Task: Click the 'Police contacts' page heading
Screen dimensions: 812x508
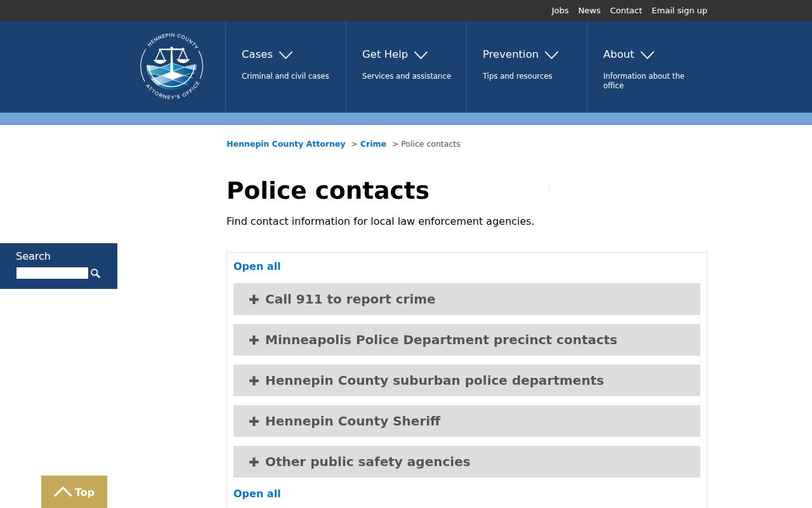Action: (x=328, y=190)
